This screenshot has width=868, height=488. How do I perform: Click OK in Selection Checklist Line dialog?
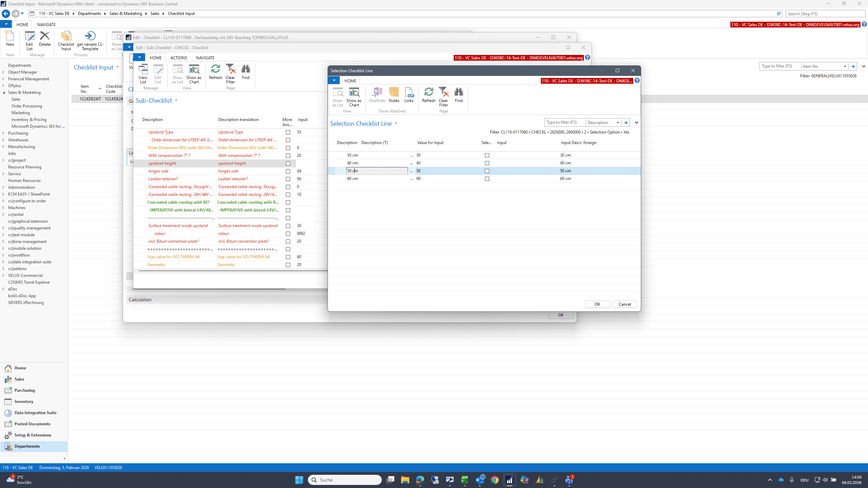tap(597, 304)
